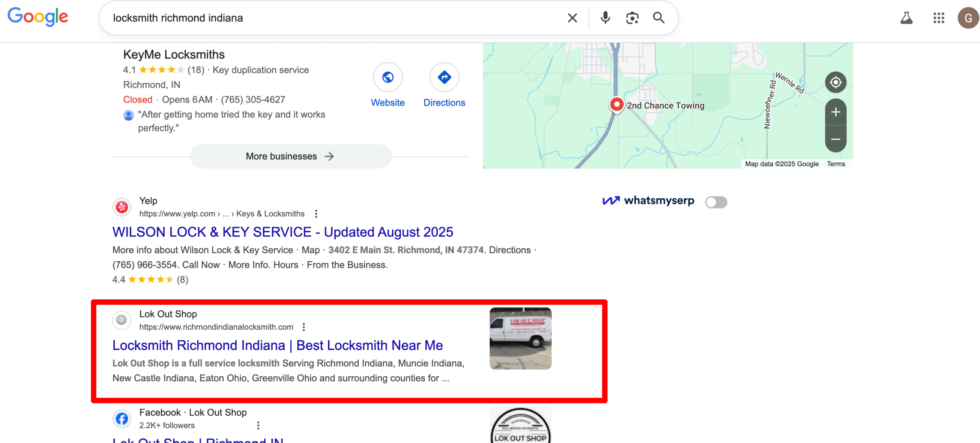
Task: Zoom in on the map
Action: coord(835,112)
